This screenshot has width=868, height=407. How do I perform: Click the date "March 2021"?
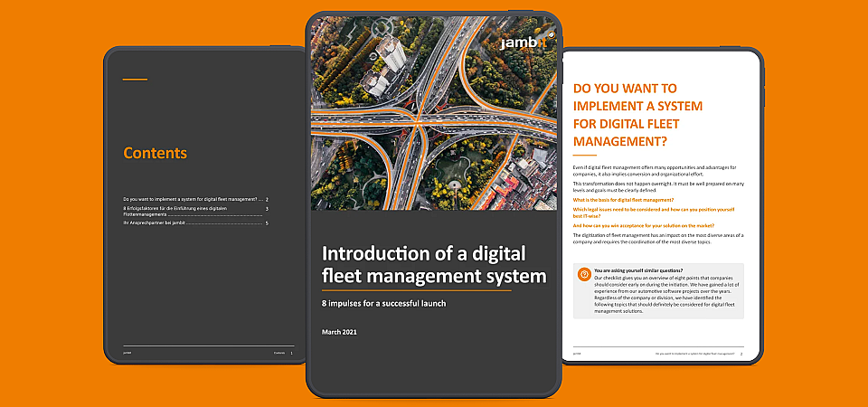[x=339, y=332]
